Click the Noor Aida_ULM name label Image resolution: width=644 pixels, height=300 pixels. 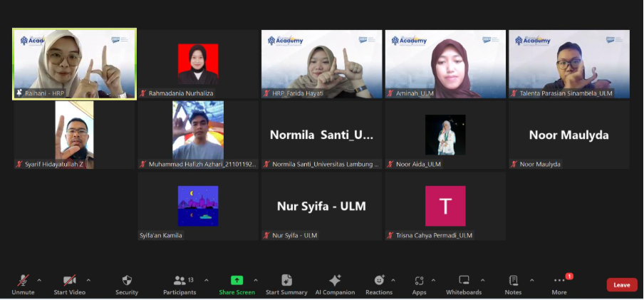pyautogui.click(x=418, y=165)
